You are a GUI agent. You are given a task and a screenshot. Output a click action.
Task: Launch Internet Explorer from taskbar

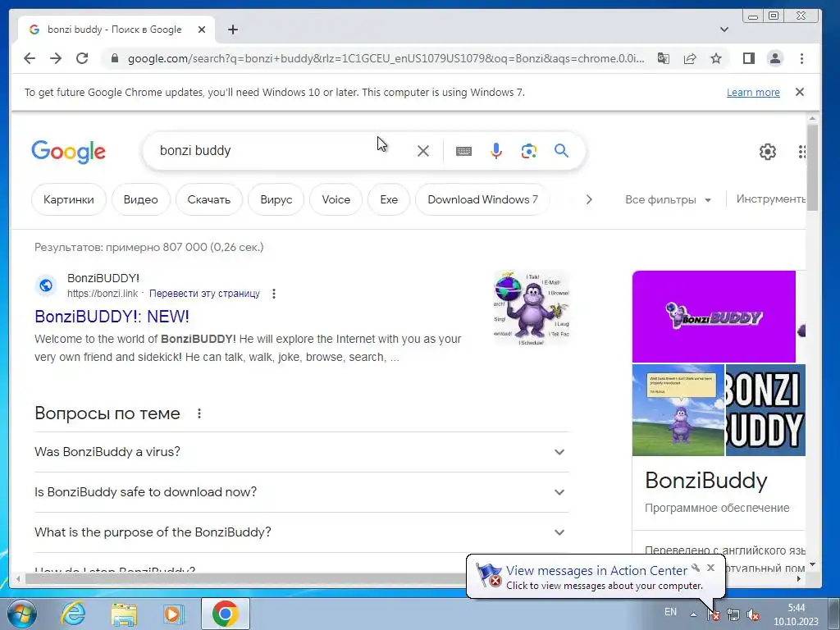(73, 614)
